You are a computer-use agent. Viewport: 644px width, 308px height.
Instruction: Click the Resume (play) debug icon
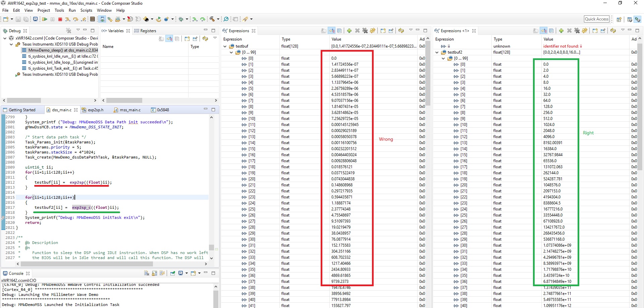45,19
